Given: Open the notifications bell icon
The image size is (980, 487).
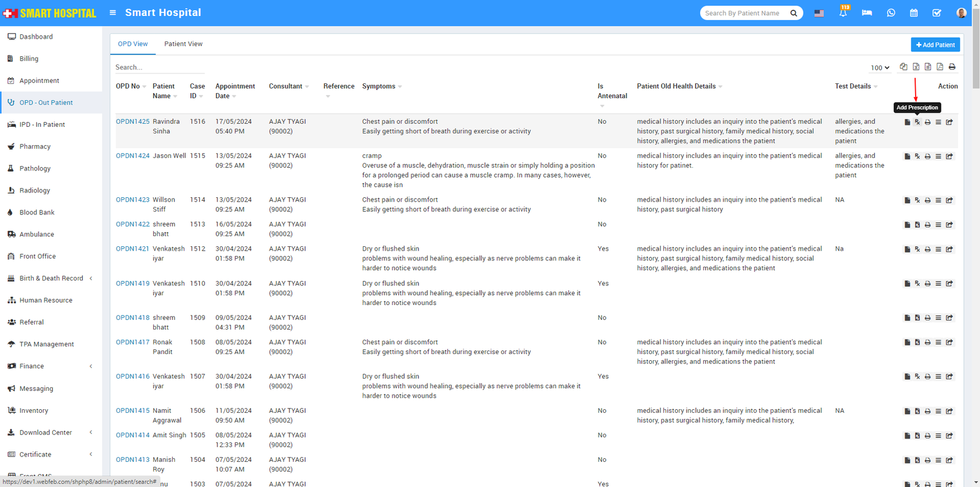Looking at the screenshot, I should coord(843,13).
